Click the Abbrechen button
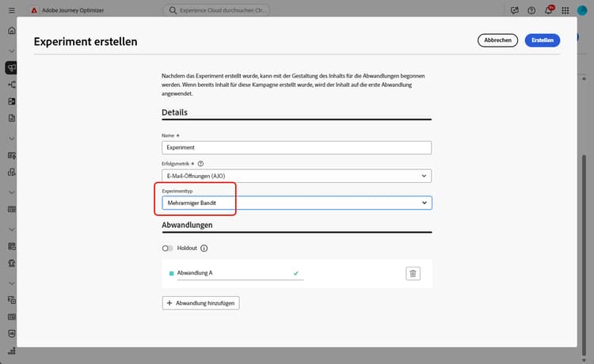Viewport: 594px width, 364px height. [x=497, y=40]
